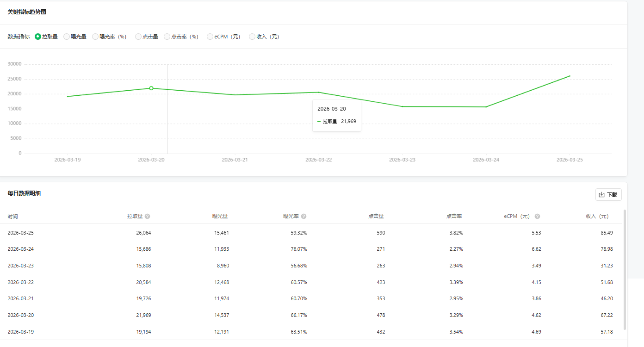Screen dimensions: 644x347
Task: Click the 下载 download button
Action: (608, 195)
